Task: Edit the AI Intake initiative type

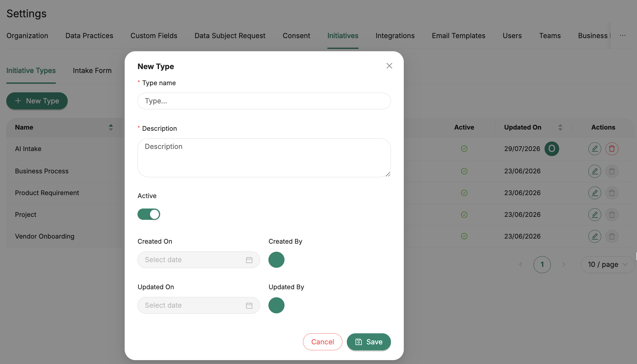Action: (595, 149)
